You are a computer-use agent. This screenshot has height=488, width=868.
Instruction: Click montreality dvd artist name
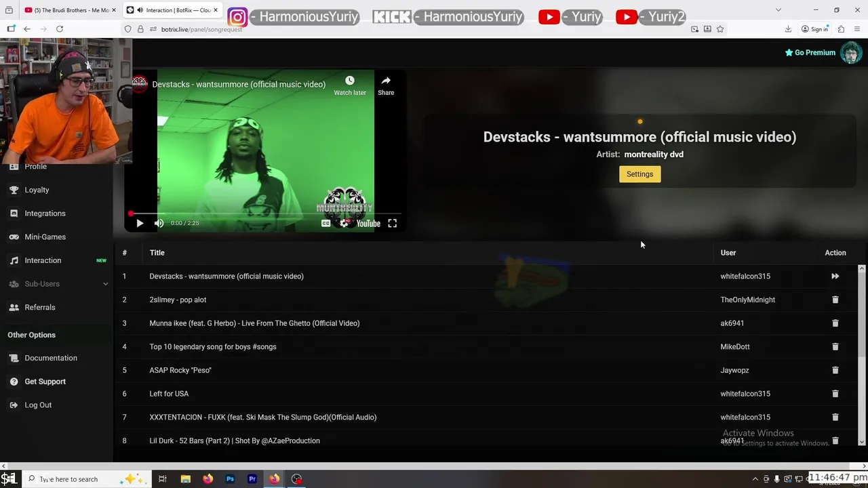(x=654, y=155)
